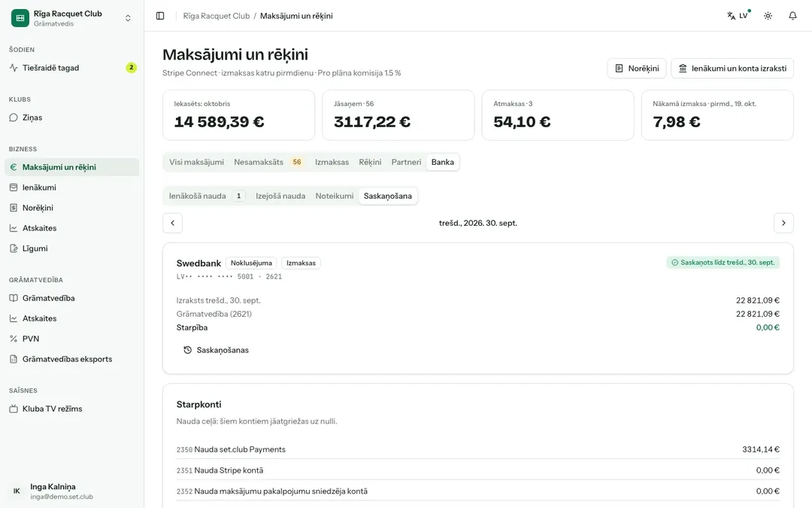
Task: Expand the club switcher chevrons
Action: coord(128,18)
